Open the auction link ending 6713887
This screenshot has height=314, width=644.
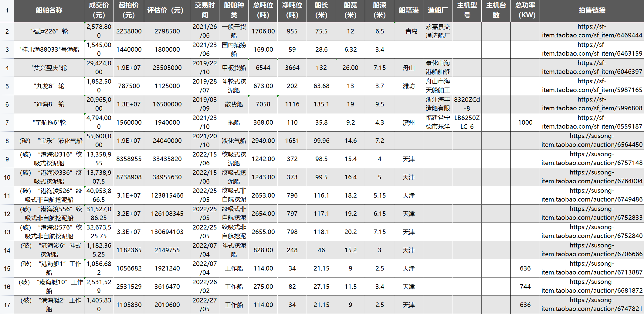click(592, 268)
